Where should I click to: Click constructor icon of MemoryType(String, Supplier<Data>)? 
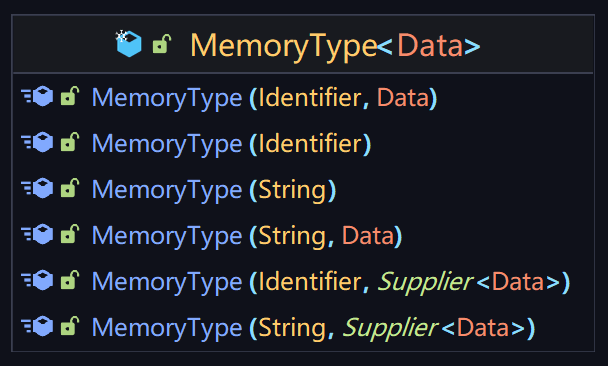point(37,326)
